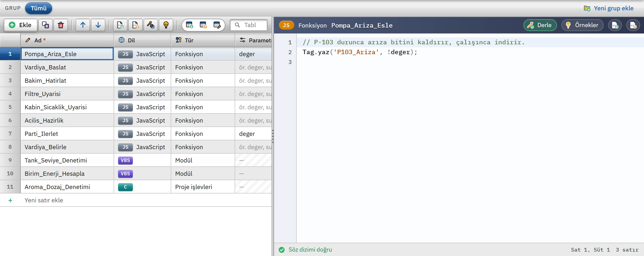644x256 pixels.
Task: Click the Ekle add button
Action: click(20, 25)
